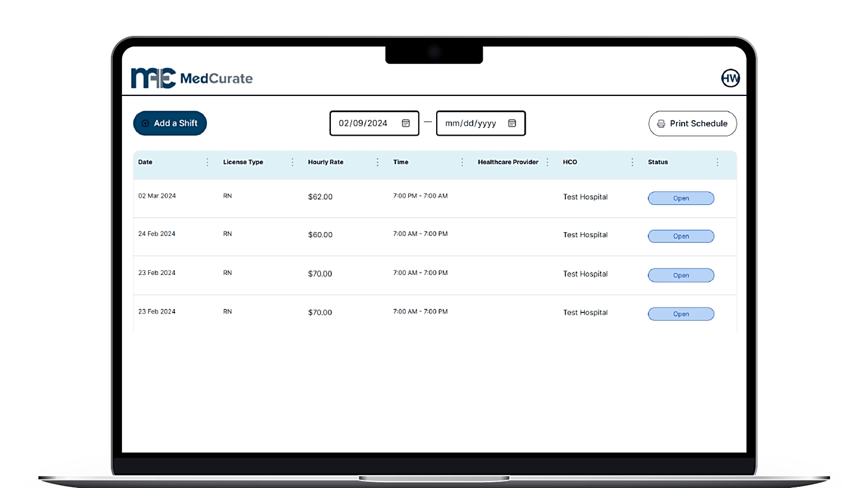The image size is (868, 488).
Task: Click the Time column header
Action: pyautogui.click(x=401, y=162)
